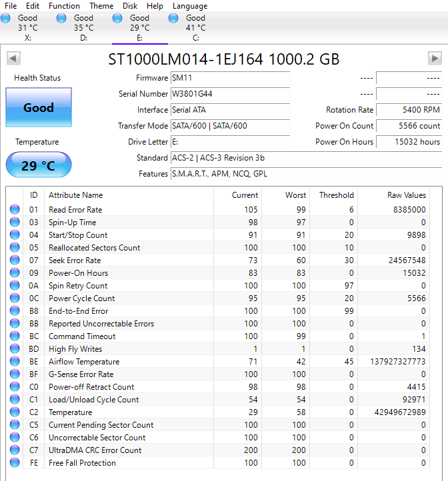Switch to drive C: tab
This screenshot has width=448, height=481.
[195, 27]
